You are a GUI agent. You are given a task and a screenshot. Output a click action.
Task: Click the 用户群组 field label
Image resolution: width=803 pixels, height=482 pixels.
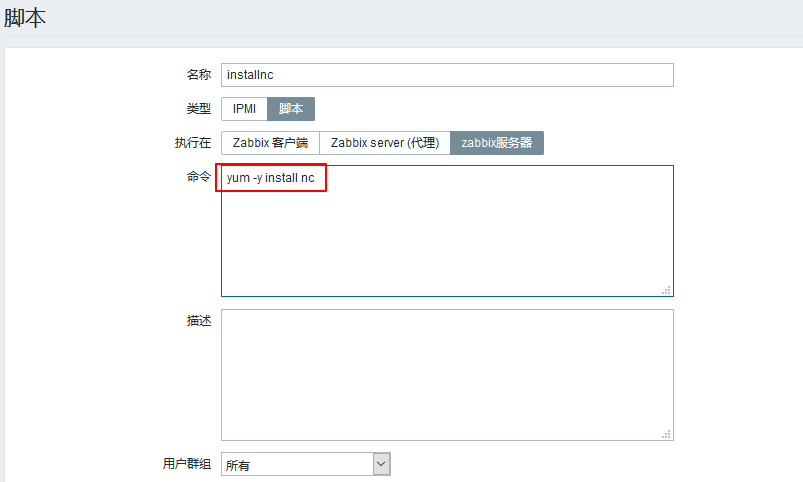click(187, 464)
